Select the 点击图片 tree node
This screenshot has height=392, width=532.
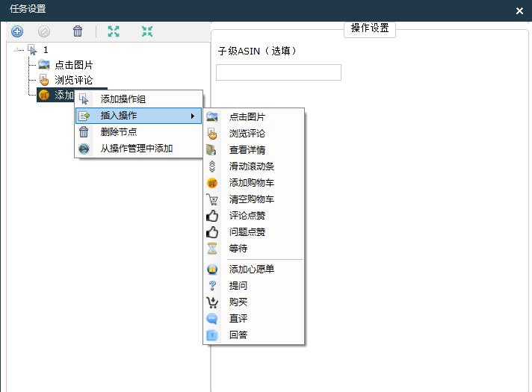click(x=74, y=65)
